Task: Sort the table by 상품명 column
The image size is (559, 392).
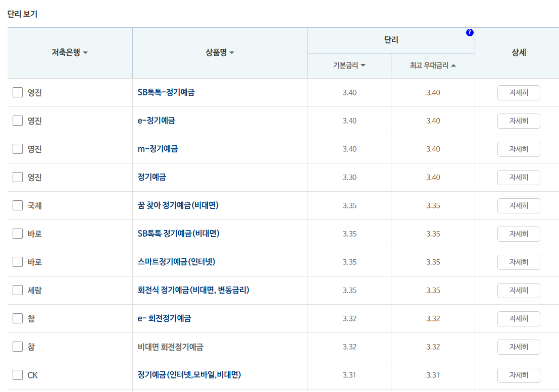Action: [x=220, y=52]
